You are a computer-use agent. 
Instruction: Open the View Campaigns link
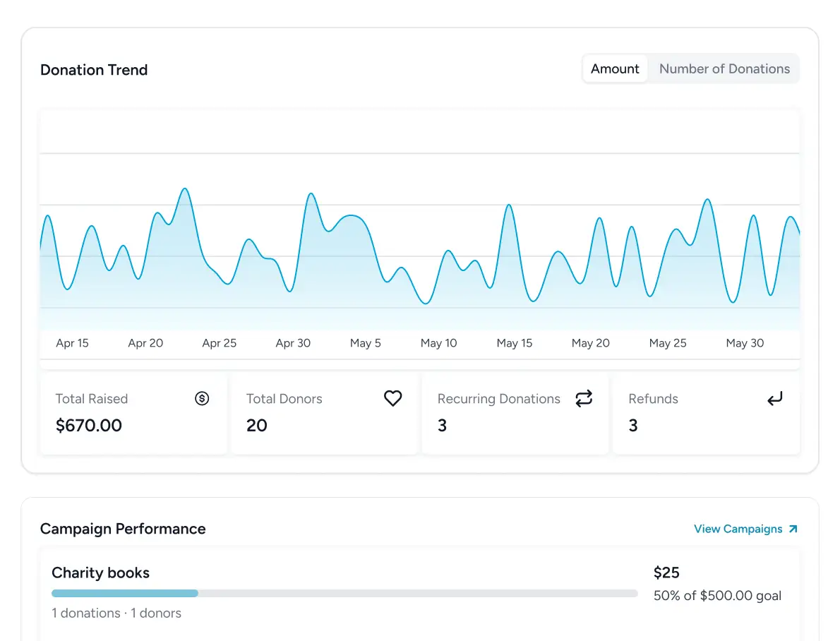[745, 529]
